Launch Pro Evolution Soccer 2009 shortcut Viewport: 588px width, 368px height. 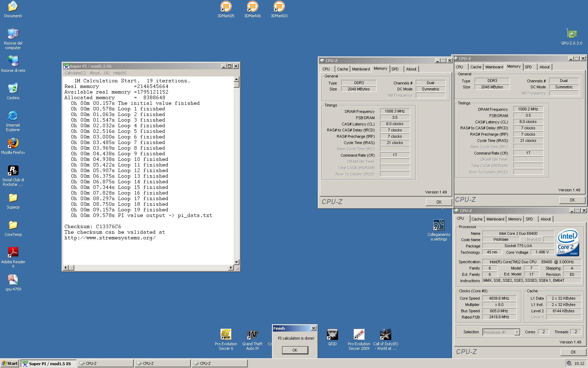359,339
